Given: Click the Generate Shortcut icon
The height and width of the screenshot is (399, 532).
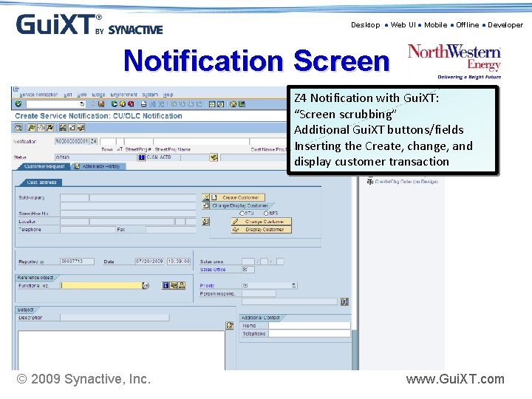Looking at the screenshot, I should coord(220,104).
